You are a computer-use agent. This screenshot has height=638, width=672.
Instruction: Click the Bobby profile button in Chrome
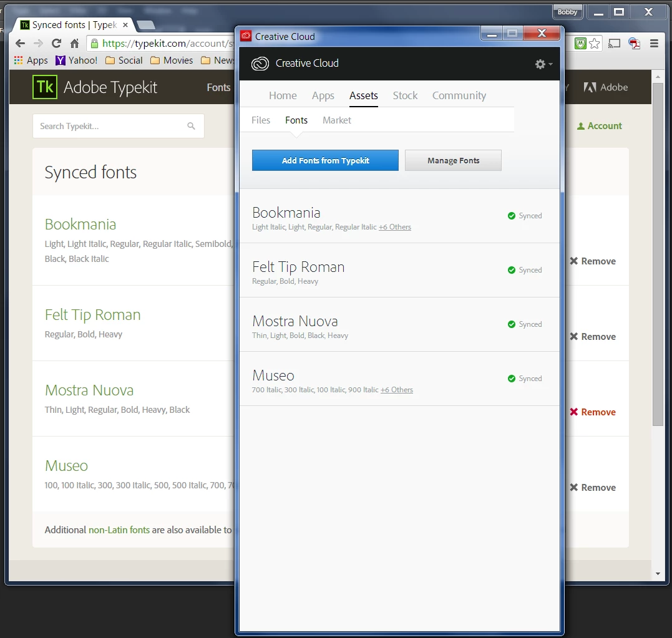click(x=567, y=12)
